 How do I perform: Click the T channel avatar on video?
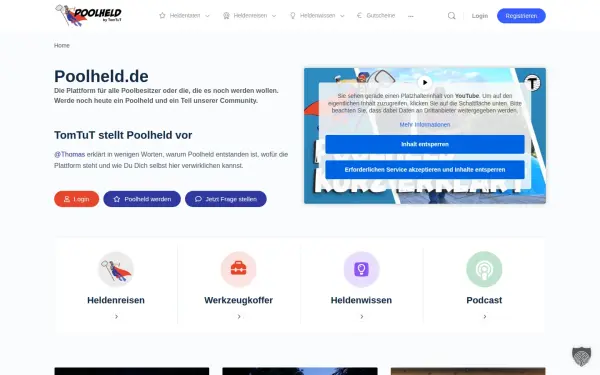[532, 82]
